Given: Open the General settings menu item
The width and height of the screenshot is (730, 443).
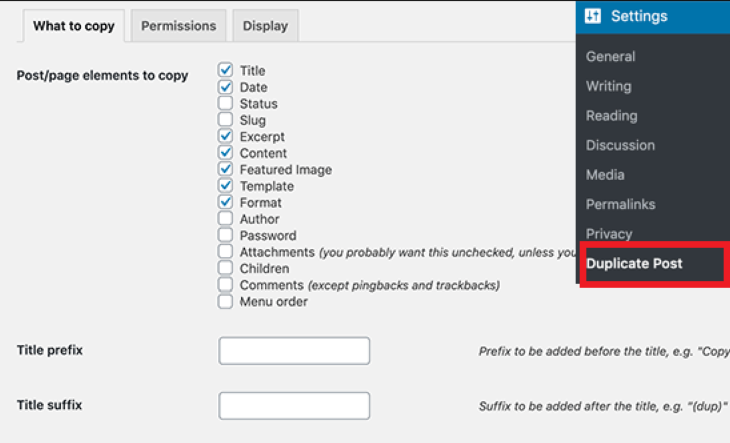Looking at the screenshot, I should (x=610, y=57).
